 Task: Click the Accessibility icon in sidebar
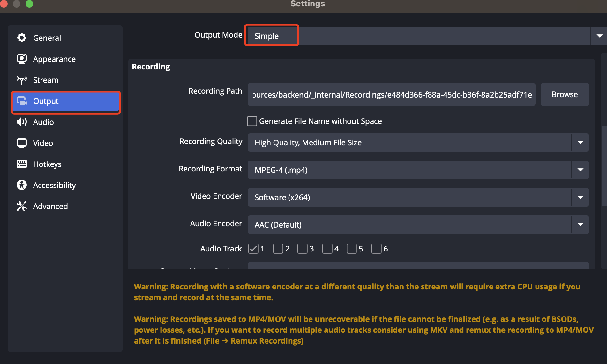click(x=22, y=185)
